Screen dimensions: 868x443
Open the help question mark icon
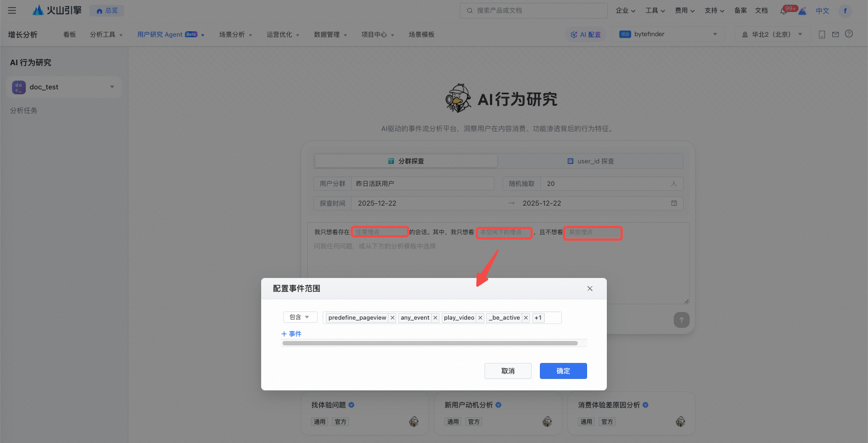(x=849, y=34)
